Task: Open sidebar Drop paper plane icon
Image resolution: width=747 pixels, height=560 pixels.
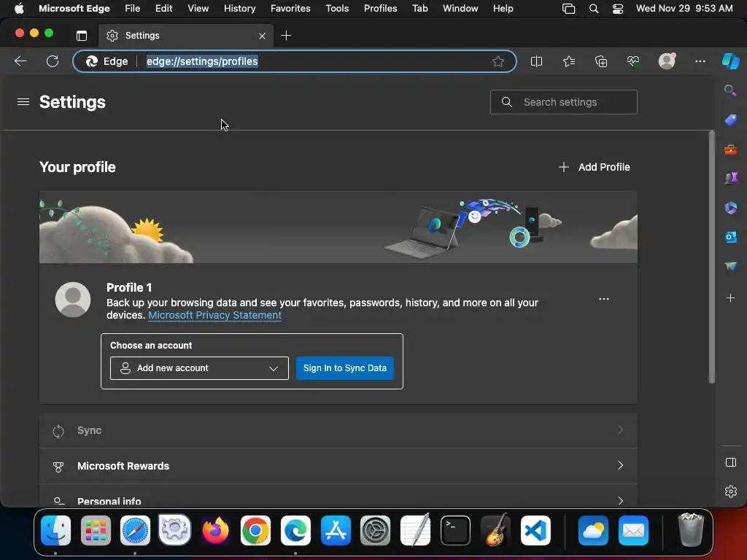Action: [x=730, y=265]
